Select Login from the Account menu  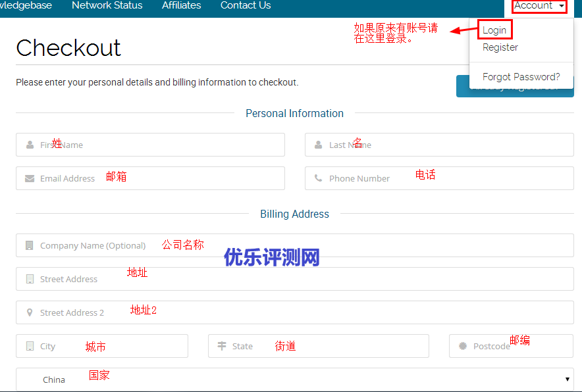coord(494,30)
